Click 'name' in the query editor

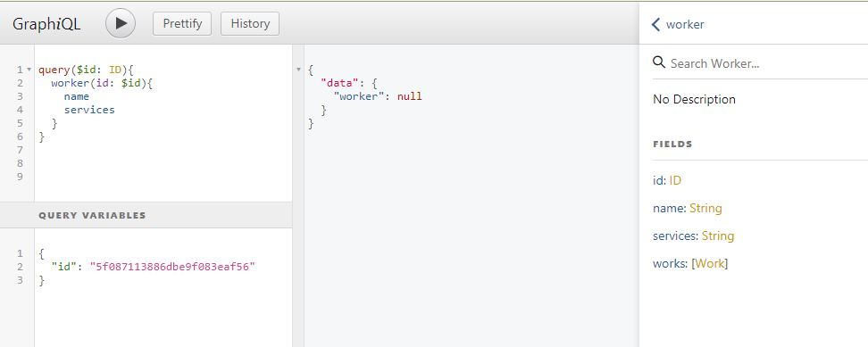pyautogui.click(x=77, y=96)
